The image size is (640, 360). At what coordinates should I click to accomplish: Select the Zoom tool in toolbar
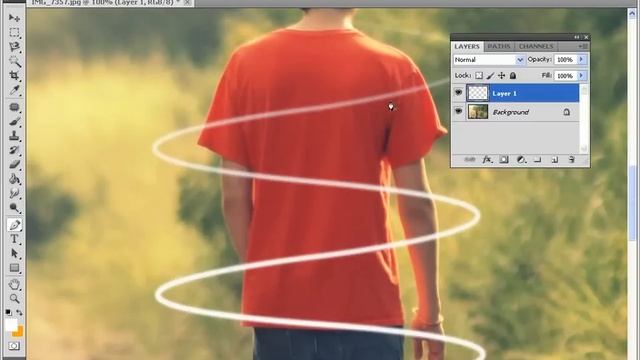(x=14, y=298)
